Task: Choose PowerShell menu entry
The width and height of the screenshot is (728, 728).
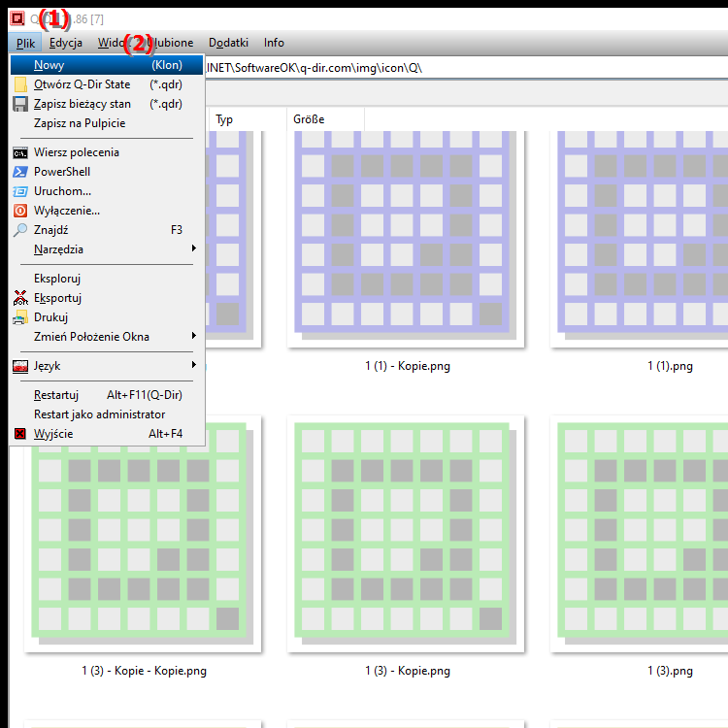Action: click(x=107, y=172)
